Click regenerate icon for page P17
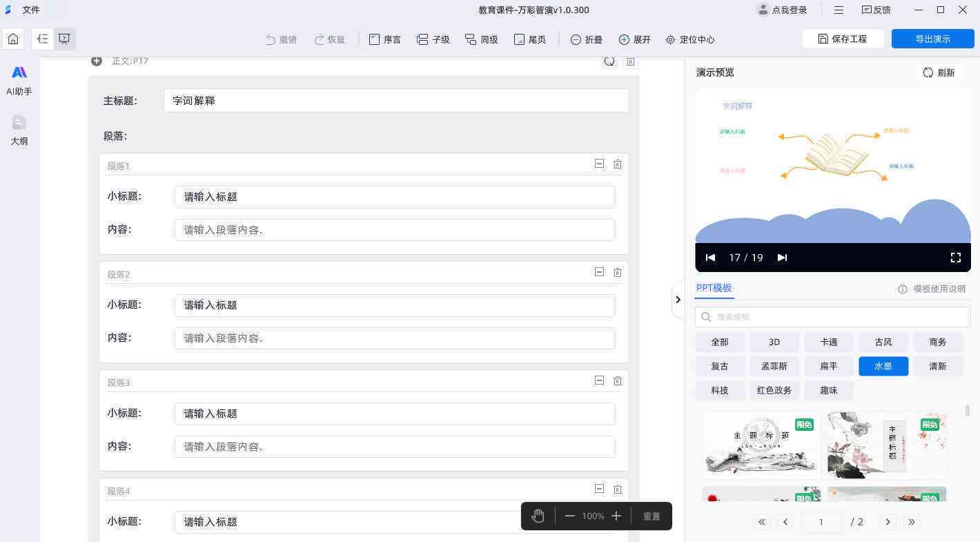Viewport: 980px width, 542px height. [x=609, y=61]
